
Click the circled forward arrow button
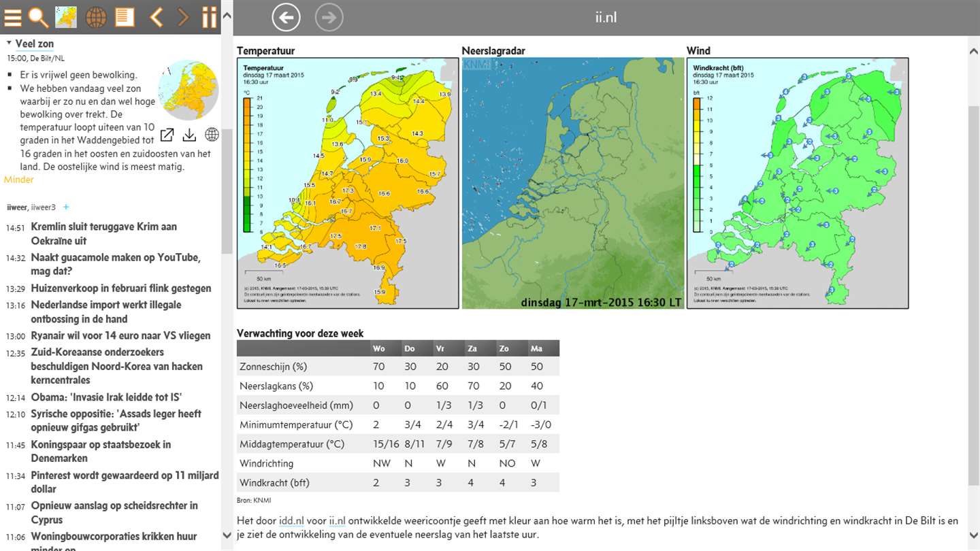329,17
